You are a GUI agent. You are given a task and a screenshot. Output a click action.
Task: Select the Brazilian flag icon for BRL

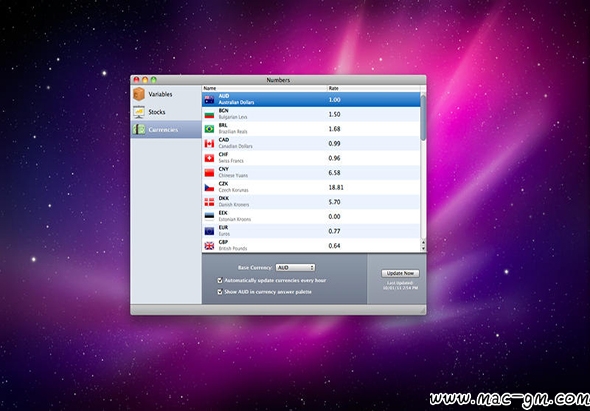tap(209, 129)
